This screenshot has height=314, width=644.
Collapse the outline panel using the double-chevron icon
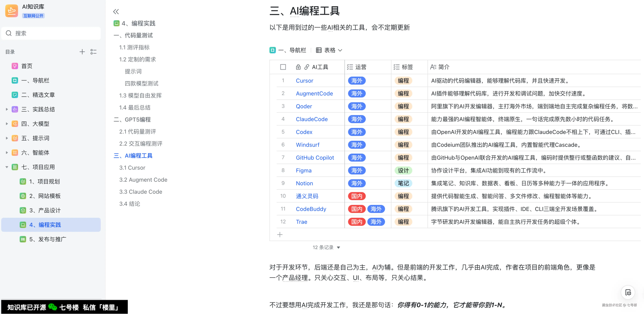(x=116, y=11)
